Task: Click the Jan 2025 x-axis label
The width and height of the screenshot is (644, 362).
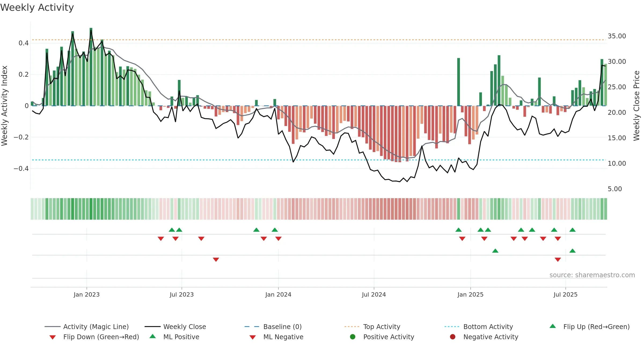Action: 470,294
